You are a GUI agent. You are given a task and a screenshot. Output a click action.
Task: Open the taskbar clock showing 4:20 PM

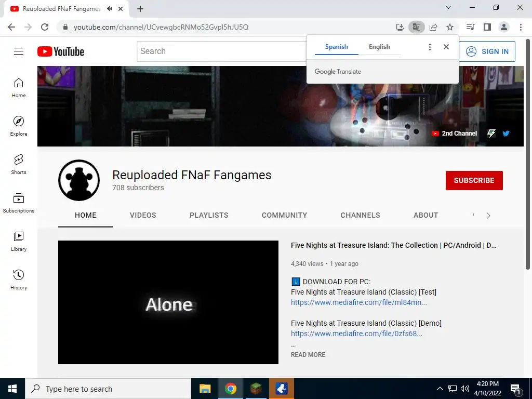[487, 389]
